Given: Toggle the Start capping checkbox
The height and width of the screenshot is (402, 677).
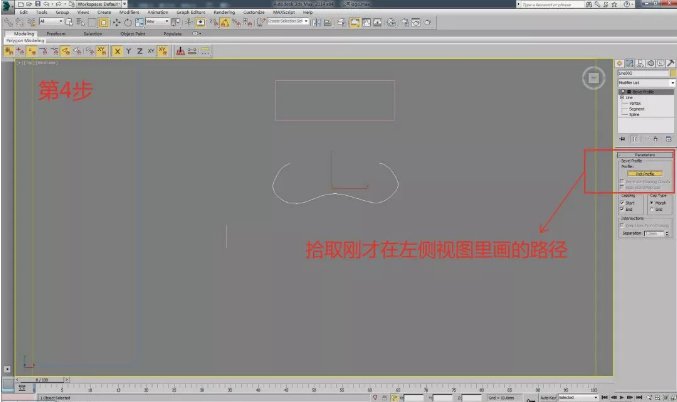Looking at the screenshot, I should pos(622,203).
